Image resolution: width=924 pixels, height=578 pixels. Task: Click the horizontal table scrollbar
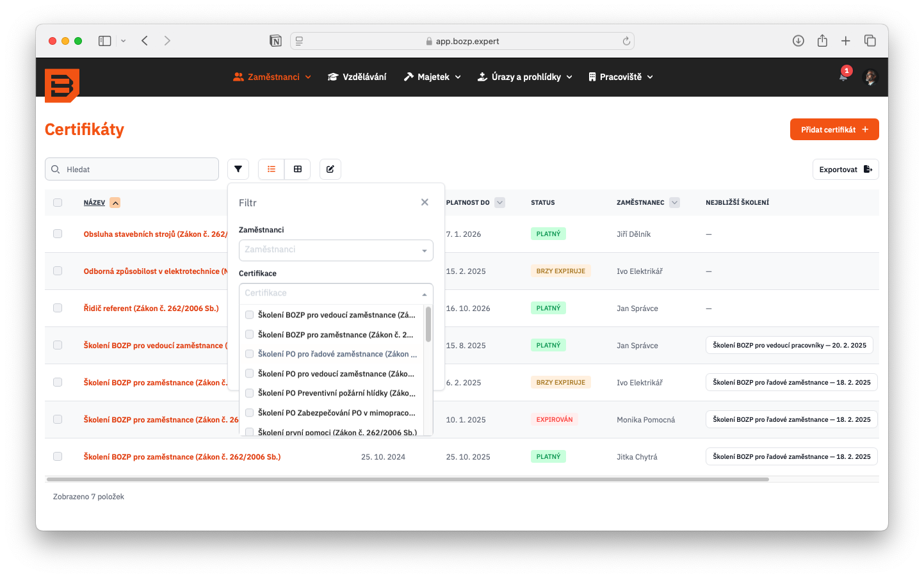(407, 479)
